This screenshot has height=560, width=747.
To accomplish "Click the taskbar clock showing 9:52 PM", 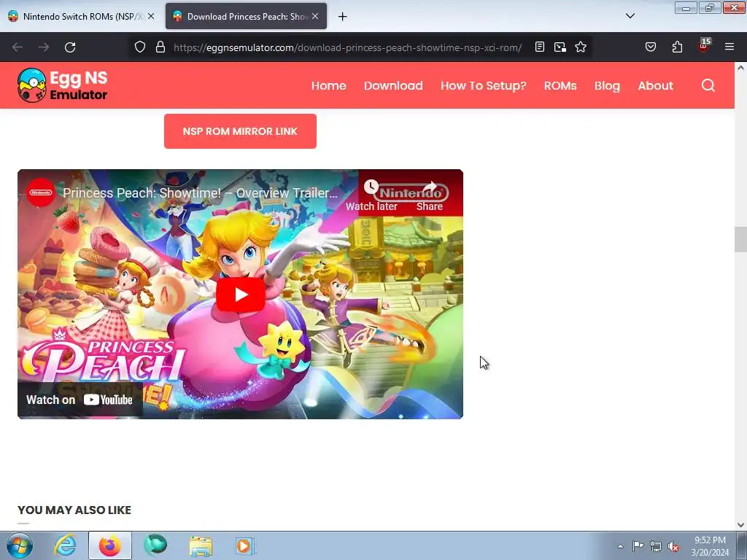I will (710, 546).
